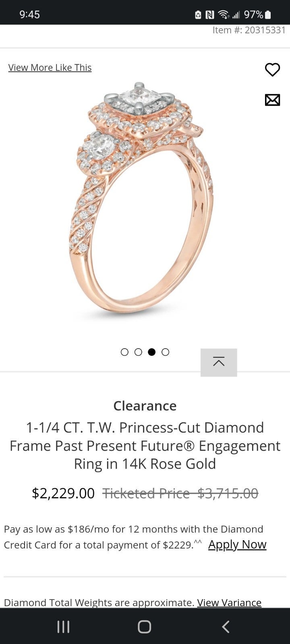The width and height of the screenshot is (290, 644).
Task: Tap the Clearance label
Action: tap(145, 405)
